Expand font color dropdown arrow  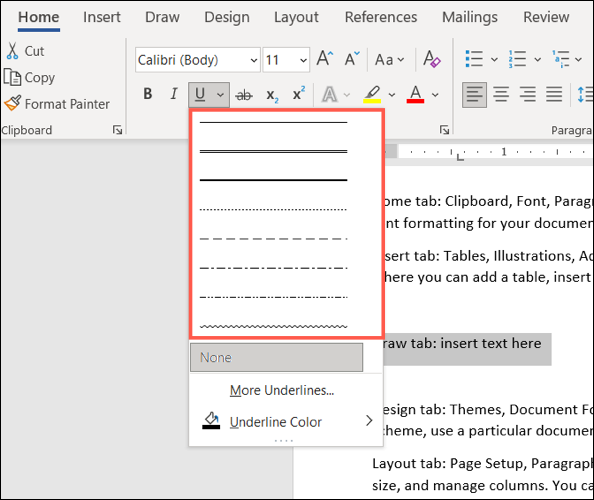tap(435, 95)
